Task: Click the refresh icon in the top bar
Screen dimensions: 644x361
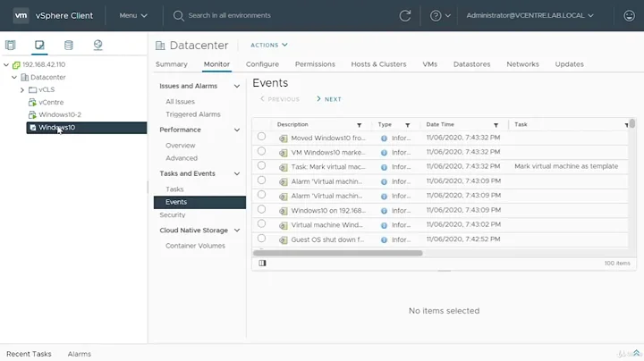Action: pos(405,15)
